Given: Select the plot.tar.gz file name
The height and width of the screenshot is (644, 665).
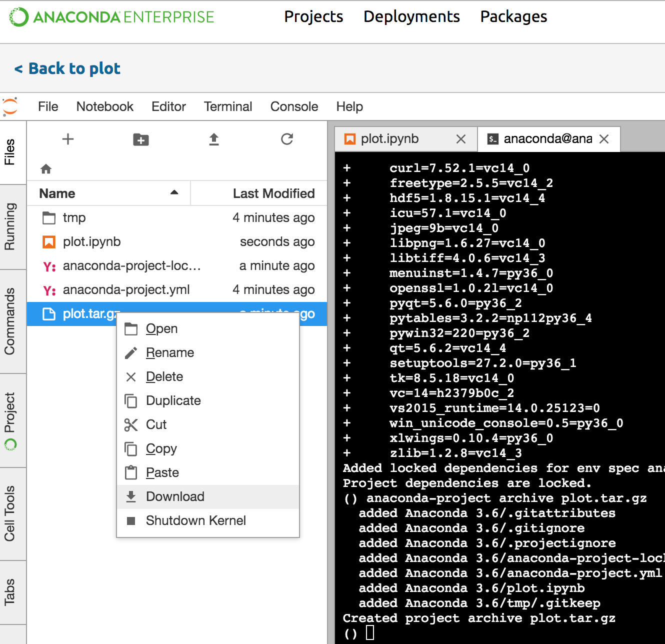Looking at the screenshot, I should [91, 314].
